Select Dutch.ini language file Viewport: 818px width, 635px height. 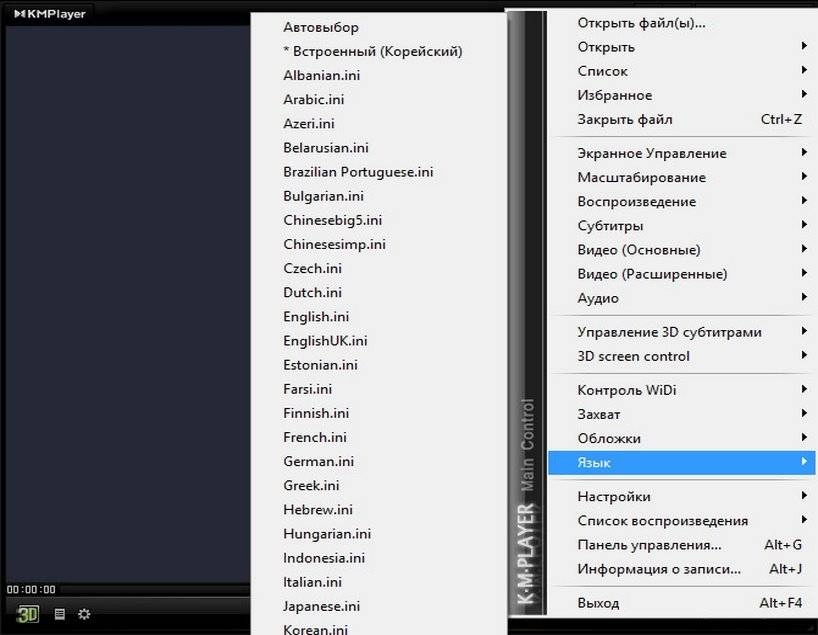coord(379,292)
